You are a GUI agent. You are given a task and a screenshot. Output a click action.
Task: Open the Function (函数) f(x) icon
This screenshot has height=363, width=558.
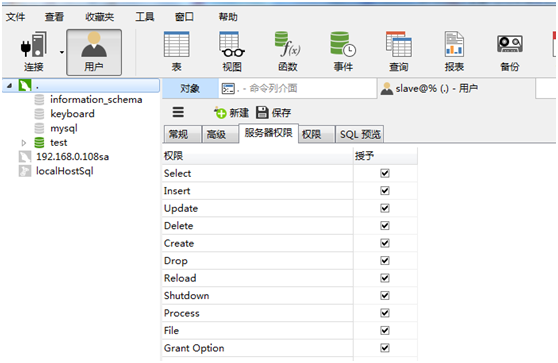[x=287, y=44]
